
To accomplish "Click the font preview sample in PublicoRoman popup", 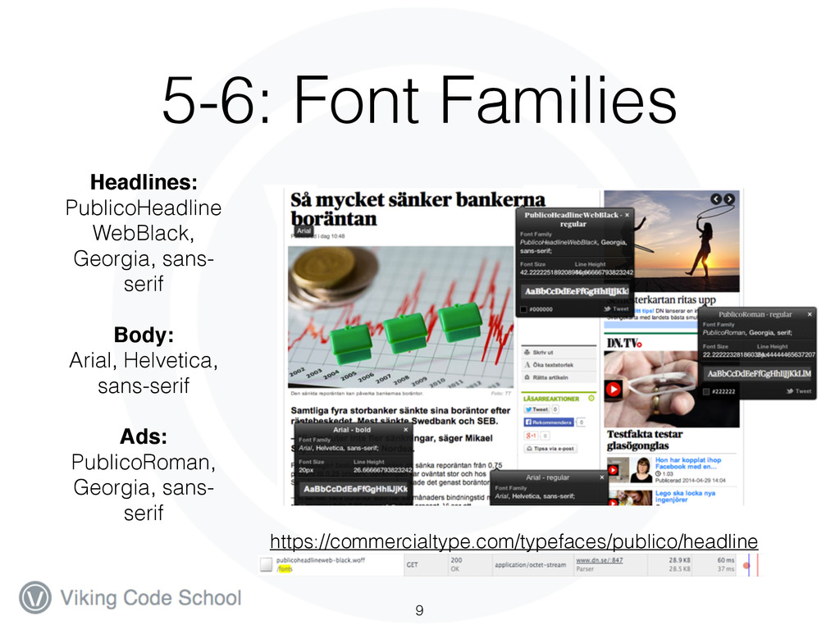I will (x=759, y=373).
